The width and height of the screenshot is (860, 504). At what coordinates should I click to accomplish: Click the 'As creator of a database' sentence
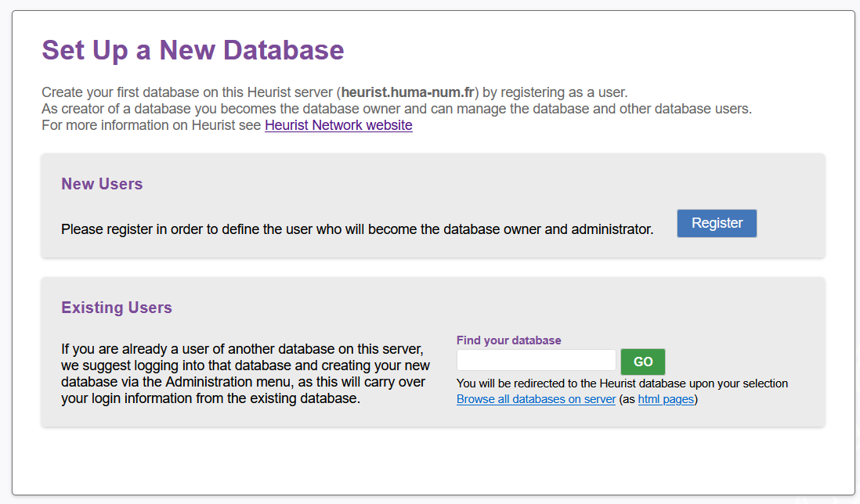tap(396, 109)
